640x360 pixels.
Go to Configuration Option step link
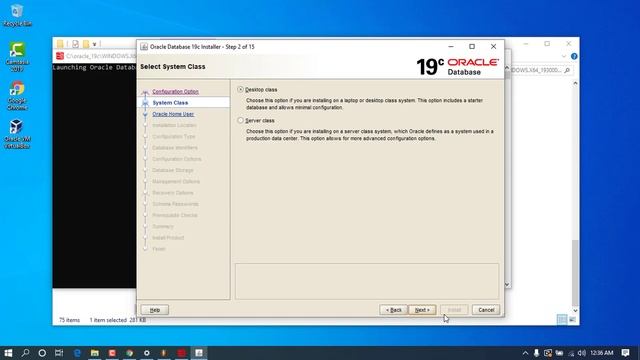click(176, 91)
